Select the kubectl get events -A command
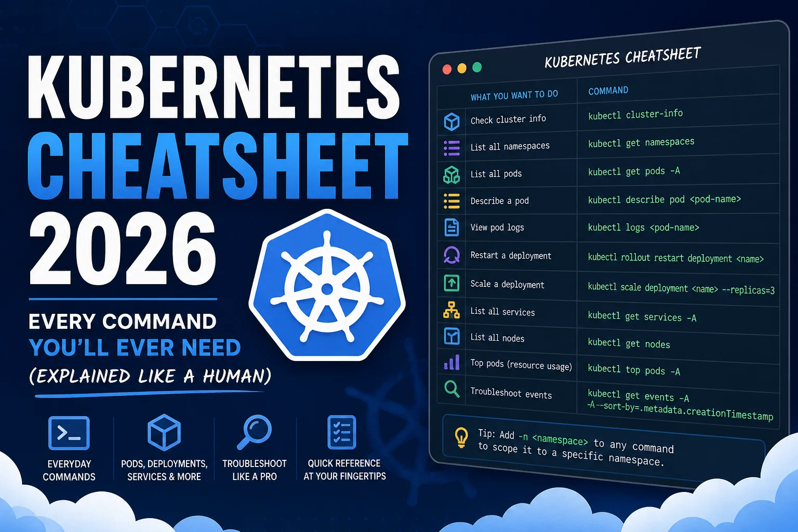Screen dimensions: 798x532 click(x=680, y=405)
